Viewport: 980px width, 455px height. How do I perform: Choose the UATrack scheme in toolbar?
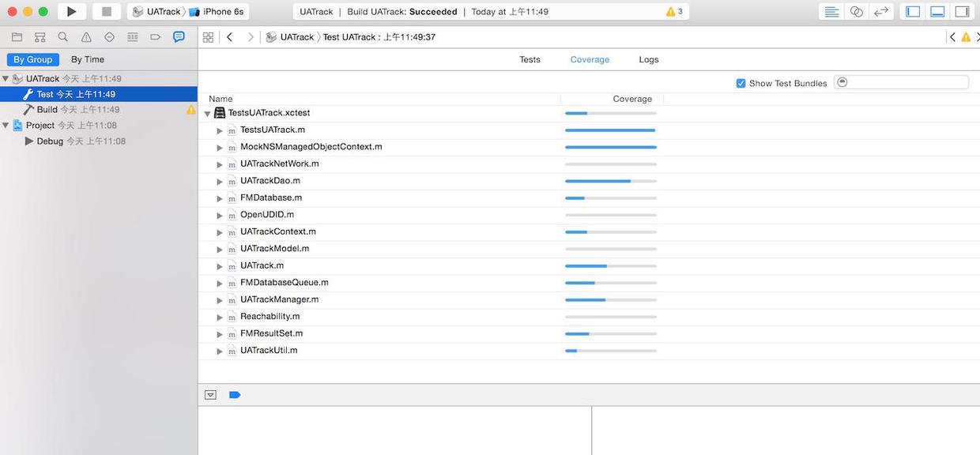click(156, 12)
